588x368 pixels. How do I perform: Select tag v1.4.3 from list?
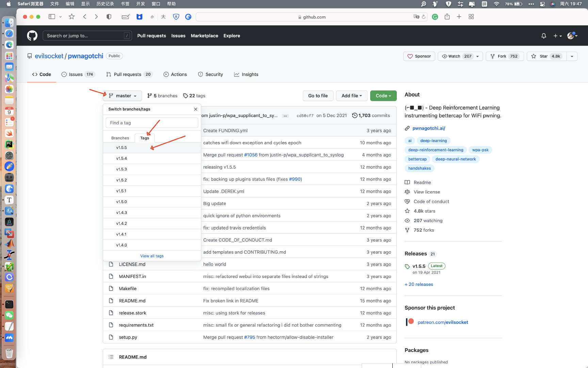152,213
